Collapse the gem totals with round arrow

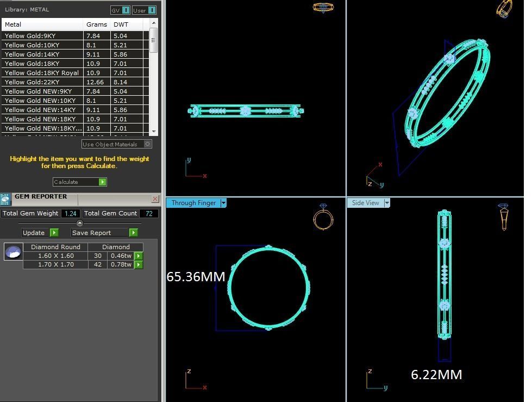80,223
